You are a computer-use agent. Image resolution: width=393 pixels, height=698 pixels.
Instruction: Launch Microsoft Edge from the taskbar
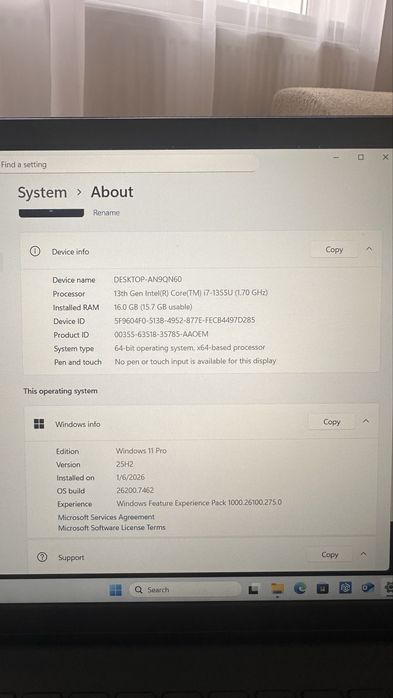coord(300,589)
